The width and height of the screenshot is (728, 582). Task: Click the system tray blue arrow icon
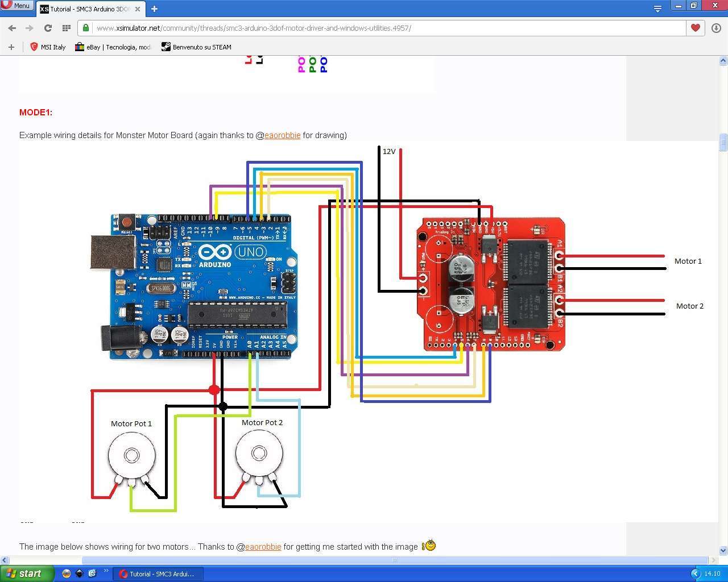(695, 573)
